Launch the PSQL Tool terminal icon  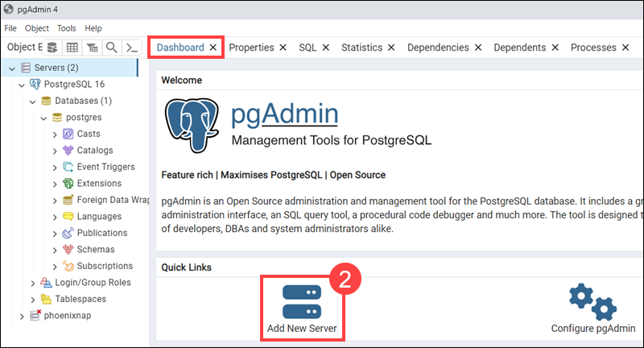(132, 48)
